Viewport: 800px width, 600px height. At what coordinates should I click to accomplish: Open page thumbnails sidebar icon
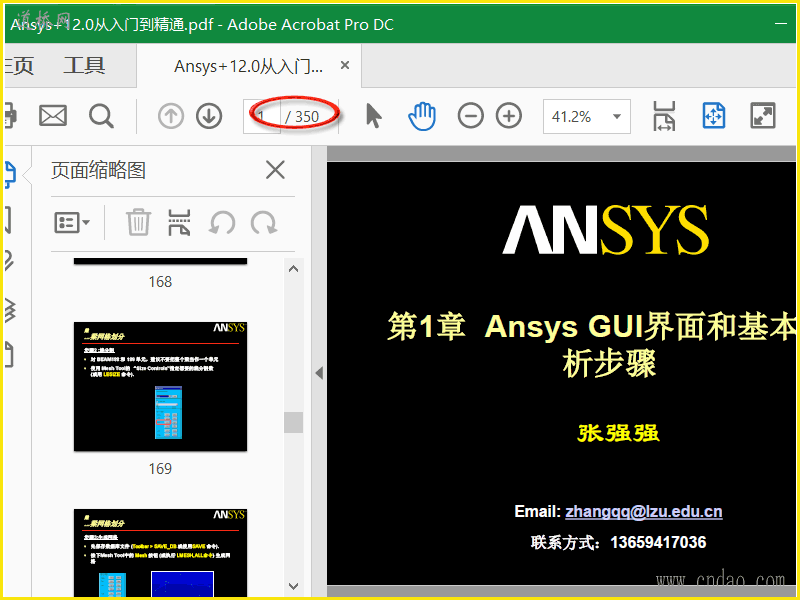[11, 175]
